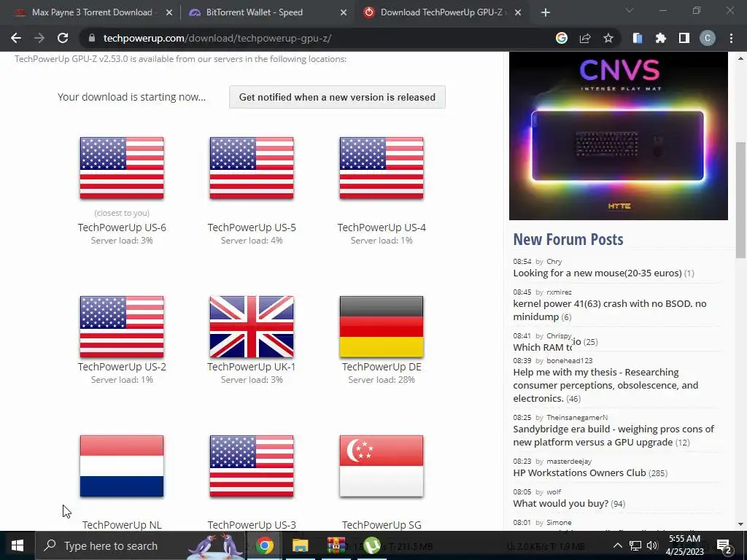Click Get notified when new version released
The height and width of the screenshot is (560, 747).
[337, 97]
